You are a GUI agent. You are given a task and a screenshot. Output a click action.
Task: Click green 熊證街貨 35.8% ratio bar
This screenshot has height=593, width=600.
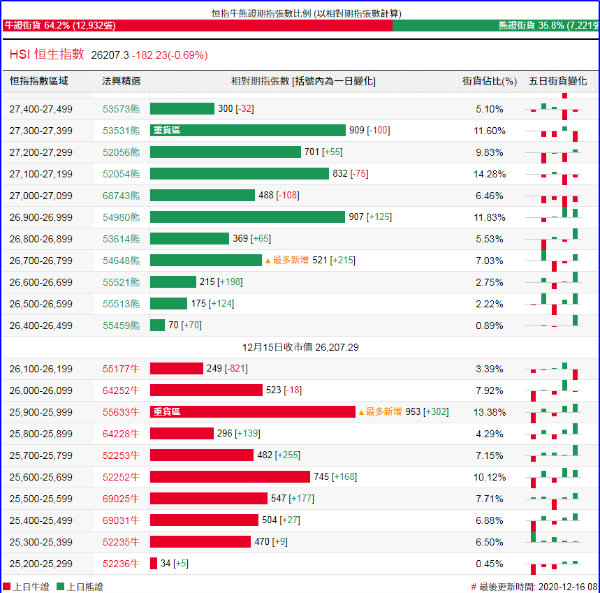point(496,26)
